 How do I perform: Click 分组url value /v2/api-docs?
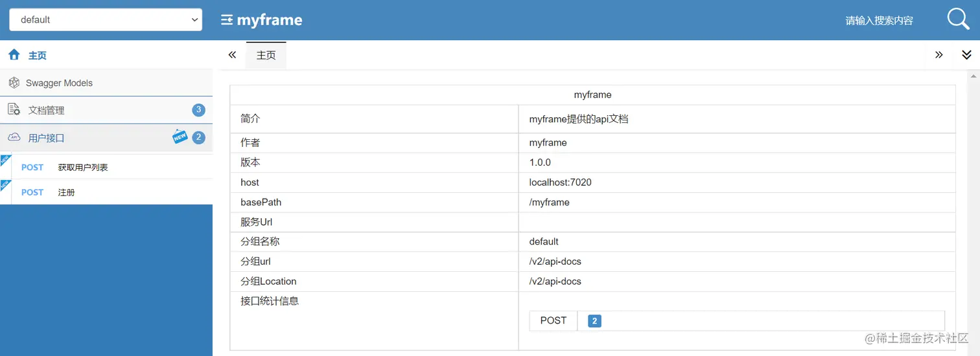tap(555, 261)
